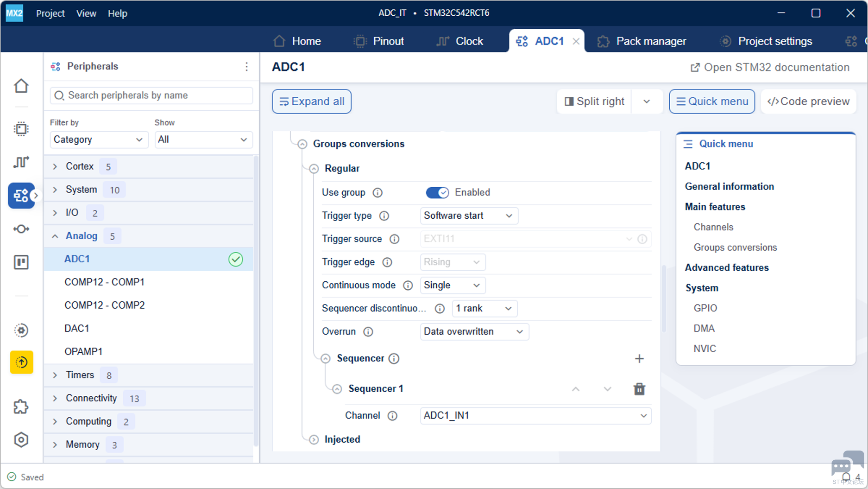Close the ADC1 tab
Screen dimensions: 868x489
576,41
